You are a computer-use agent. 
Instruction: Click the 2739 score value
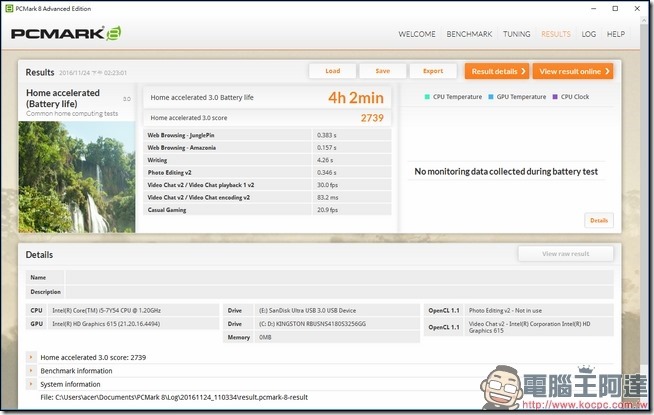pos(372,118)
